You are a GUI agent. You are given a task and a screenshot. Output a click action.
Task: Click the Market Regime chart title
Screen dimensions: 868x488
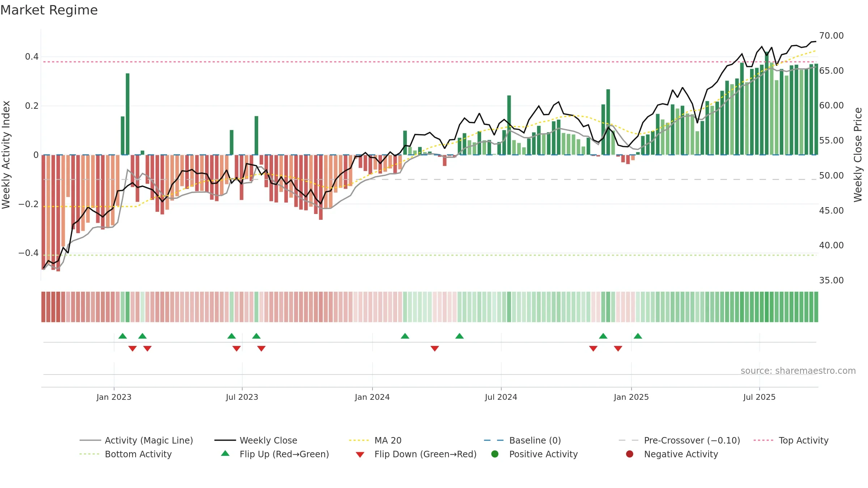(49, 10)
